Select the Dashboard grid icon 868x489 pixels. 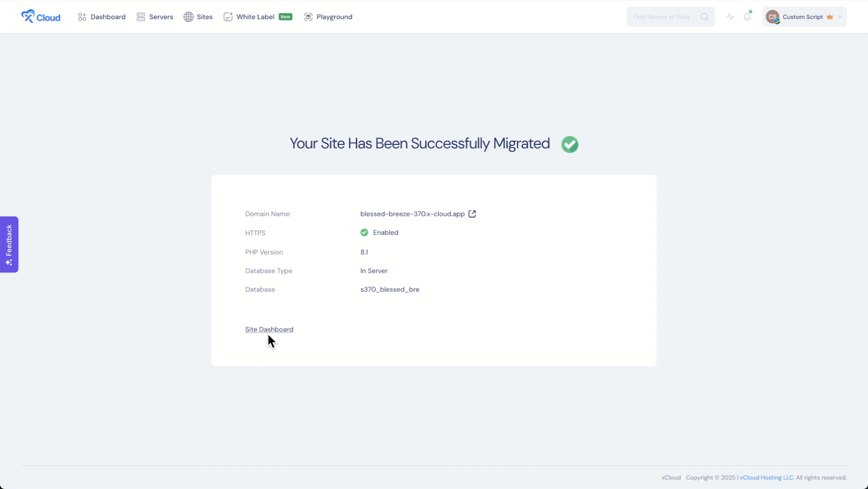[81, 16]
